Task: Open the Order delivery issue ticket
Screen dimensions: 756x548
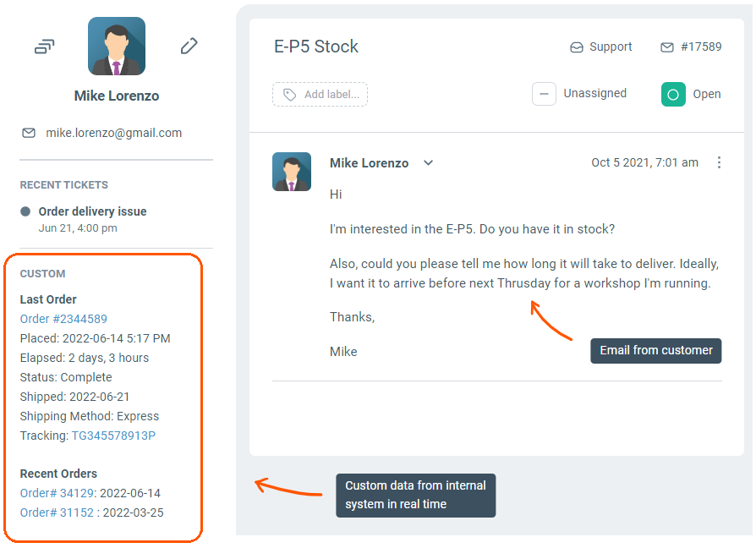Action: click(92, 211)
